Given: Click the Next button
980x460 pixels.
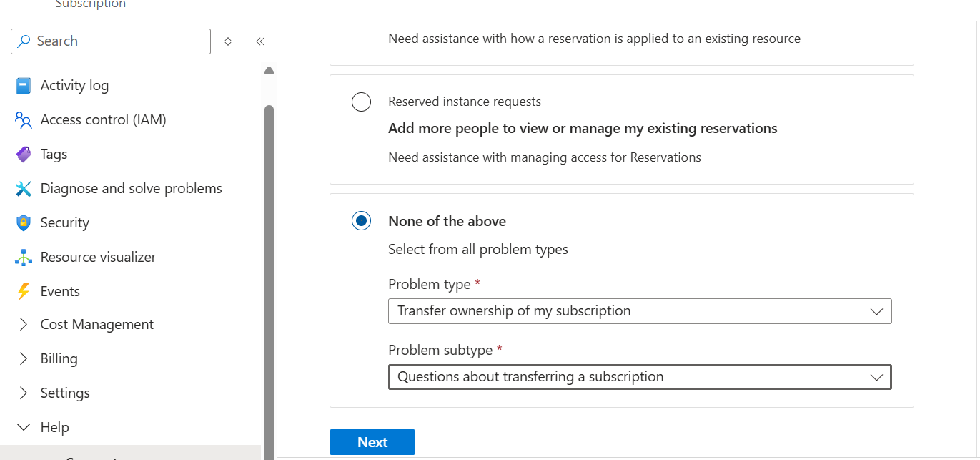Looking at the screenshot, I should click(x=372, y=441).
